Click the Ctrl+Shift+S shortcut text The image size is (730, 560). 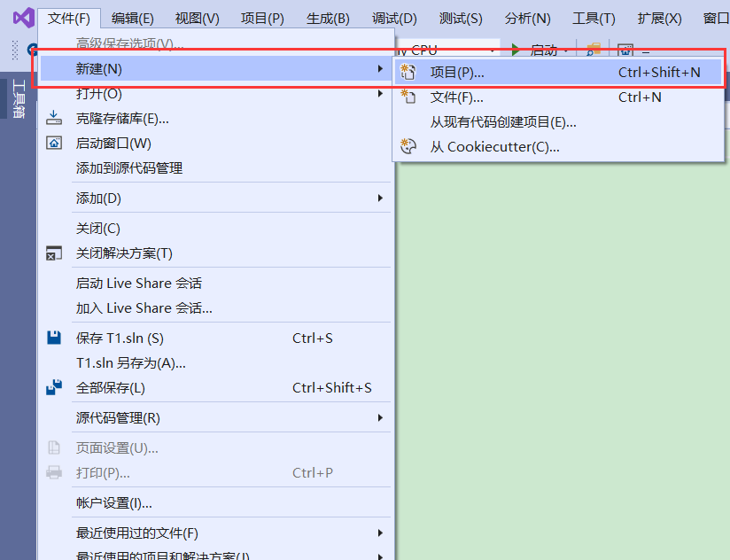coord(332,387)
